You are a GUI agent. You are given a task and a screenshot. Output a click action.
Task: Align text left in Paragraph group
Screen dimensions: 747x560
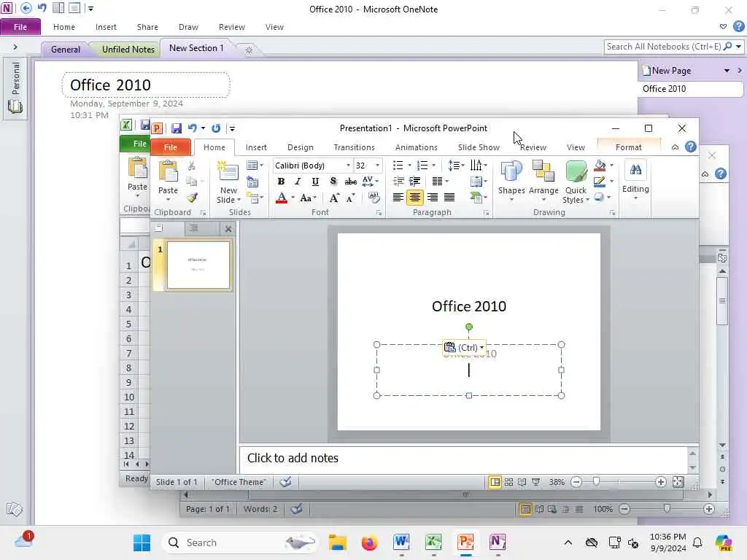click(x=398, y=197)
